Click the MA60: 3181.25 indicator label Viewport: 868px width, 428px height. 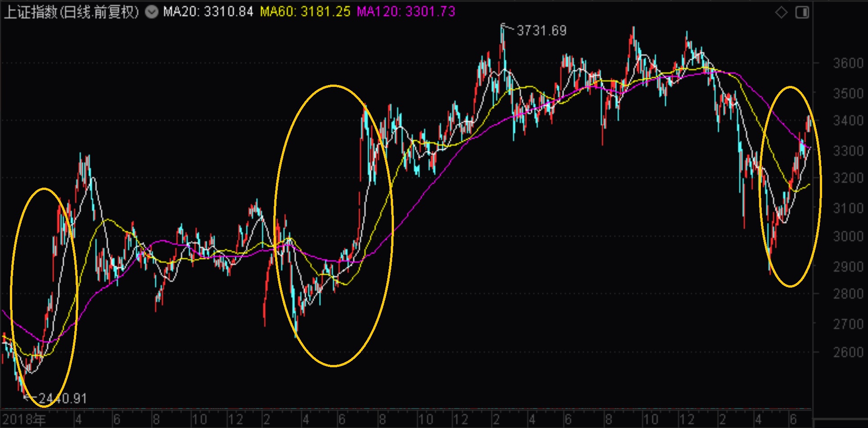[x=305, y=12]
